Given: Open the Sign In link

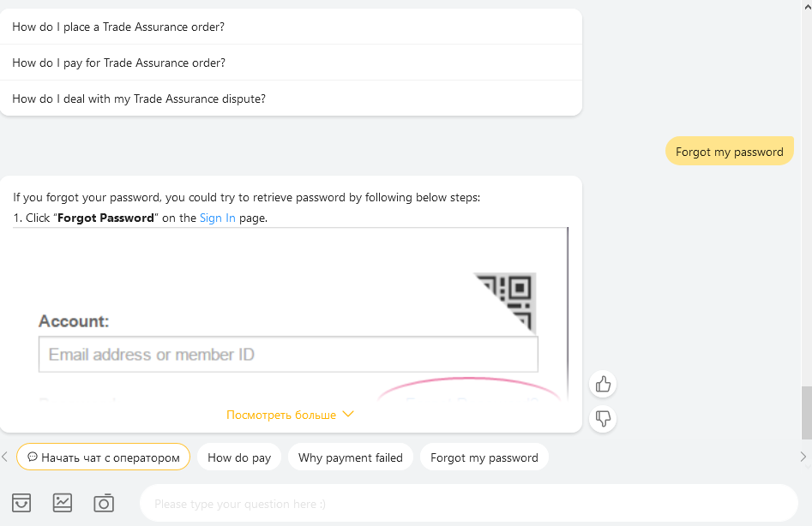Looking at the screenshot, I should (218, 218).
